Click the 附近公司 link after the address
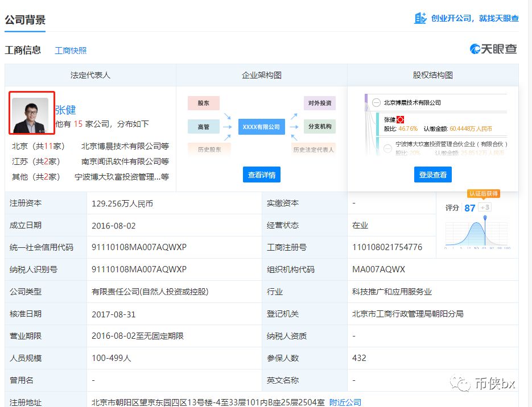Viewport: 532px width, 407px height. (x=345, y=402)
